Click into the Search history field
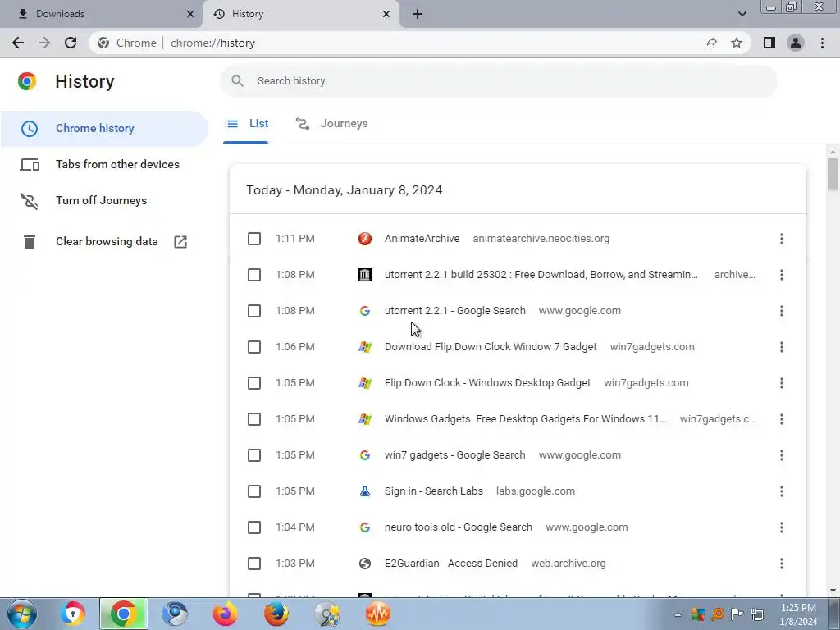 pos(499,81)
